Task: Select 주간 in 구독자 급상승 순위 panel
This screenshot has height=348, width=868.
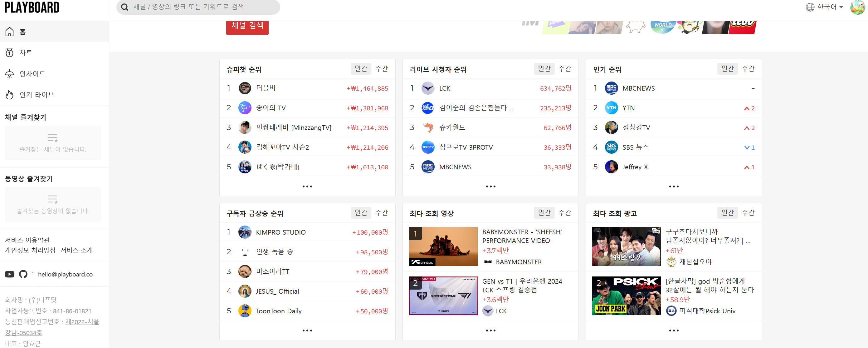Action: coord(382,213)
